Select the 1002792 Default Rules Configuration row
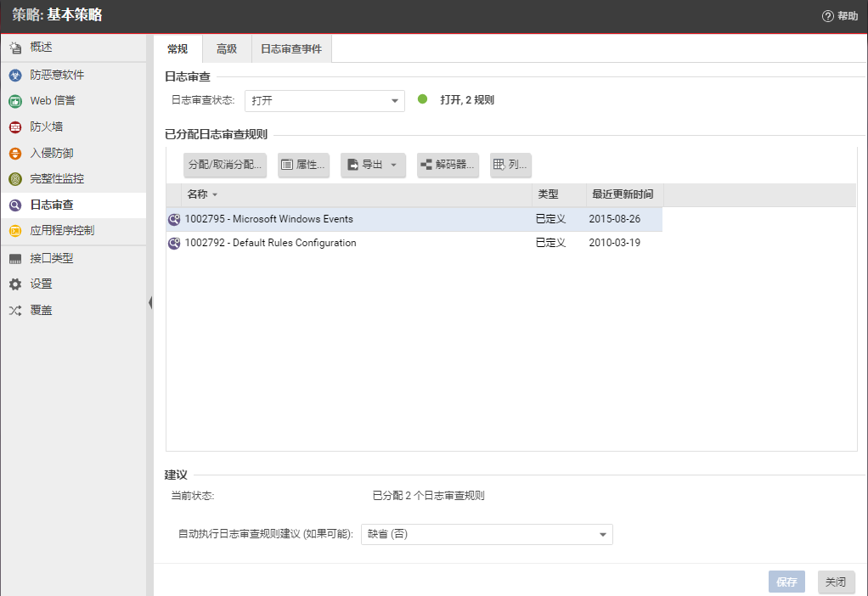Screen dimensions: 868x596 click(x=271, y=243)
